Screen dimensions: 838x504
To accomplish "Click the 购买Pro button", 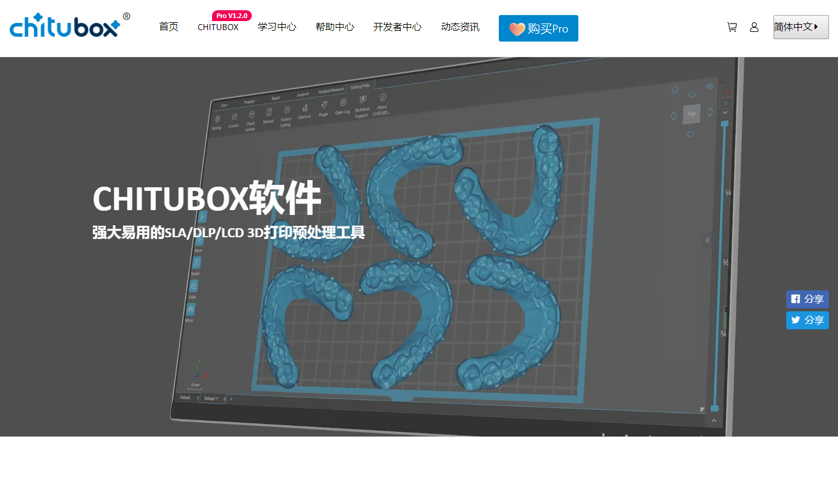I will 538,28.
